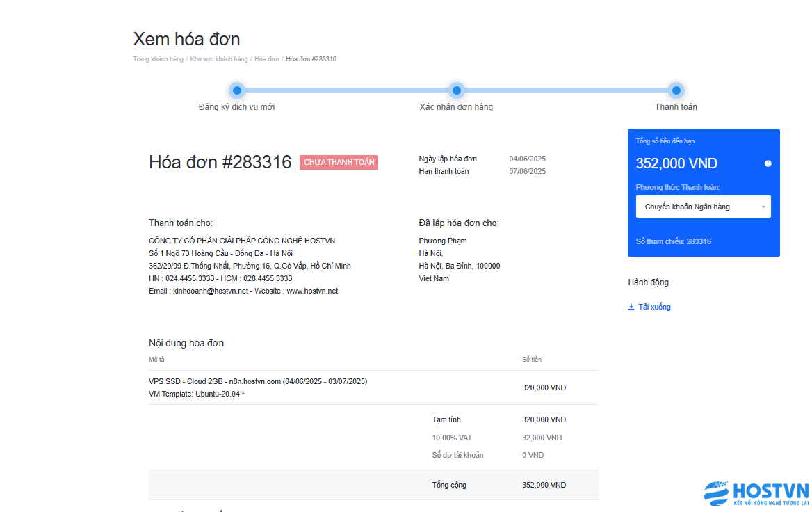Viewport: 812px width, 512px height.
Task: Click the info icon beside 352,000 VND
Action: coord(768,163)
